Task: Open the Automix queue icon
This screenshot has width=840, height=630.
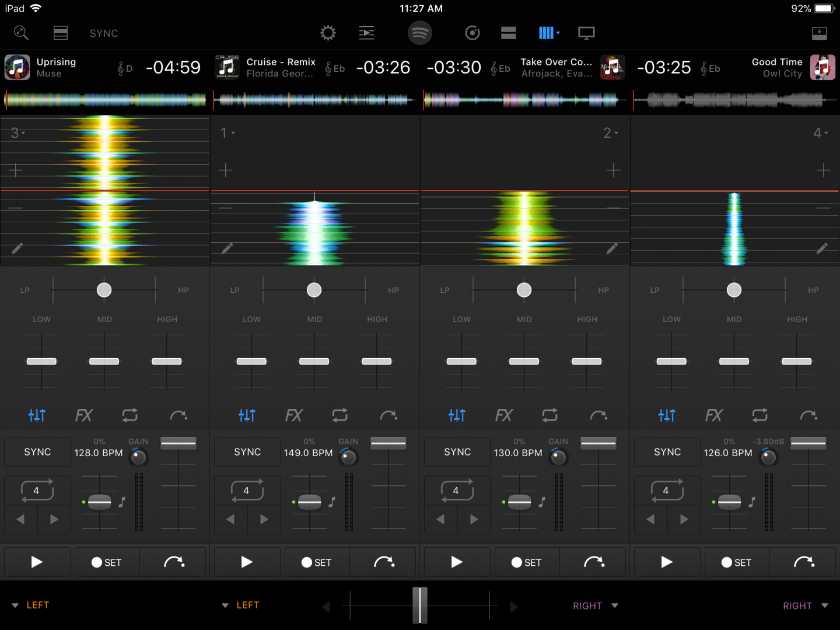Action: (x=367, y=33)
